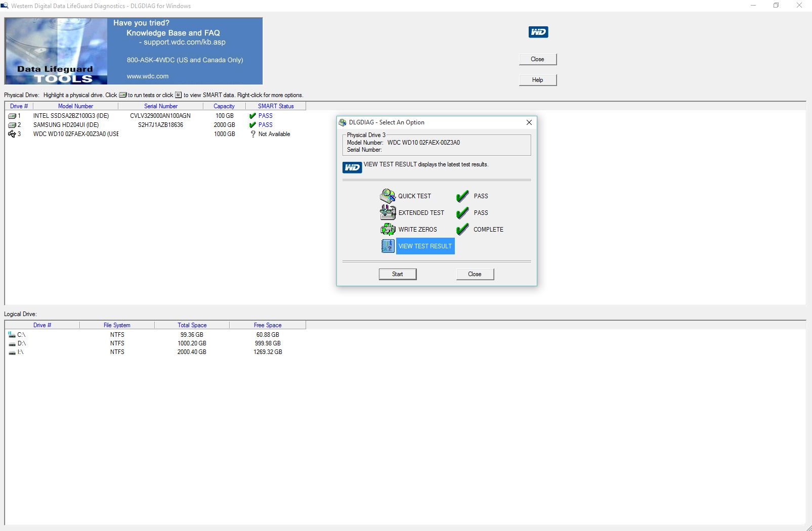This screenshot has height=531, width=812.
Task: Click the Quick Test icon
Action: click(388, 196)
